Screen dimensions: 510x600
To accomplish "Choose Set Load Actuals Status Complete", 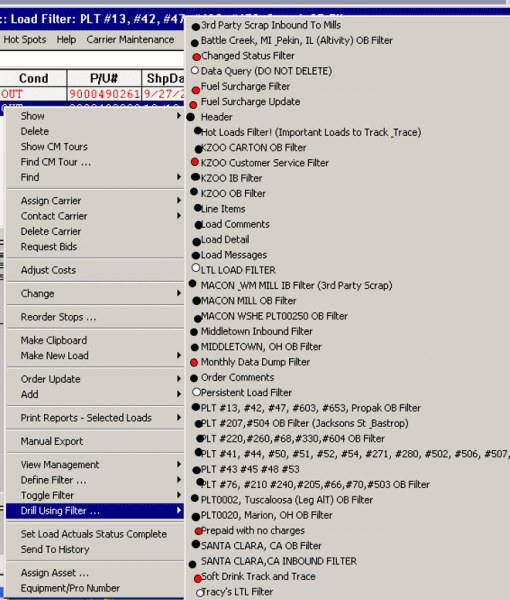I will (x=94, y=534).
